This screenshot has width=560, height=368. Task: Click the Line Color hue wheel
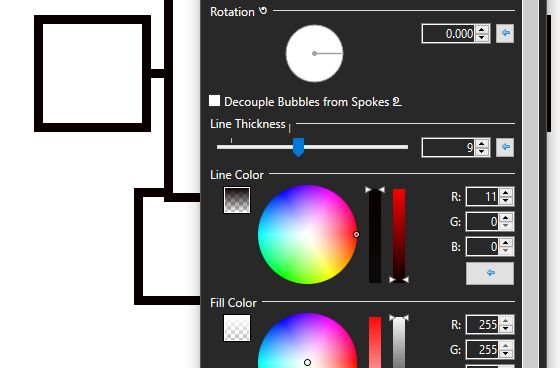pos(307,235)
